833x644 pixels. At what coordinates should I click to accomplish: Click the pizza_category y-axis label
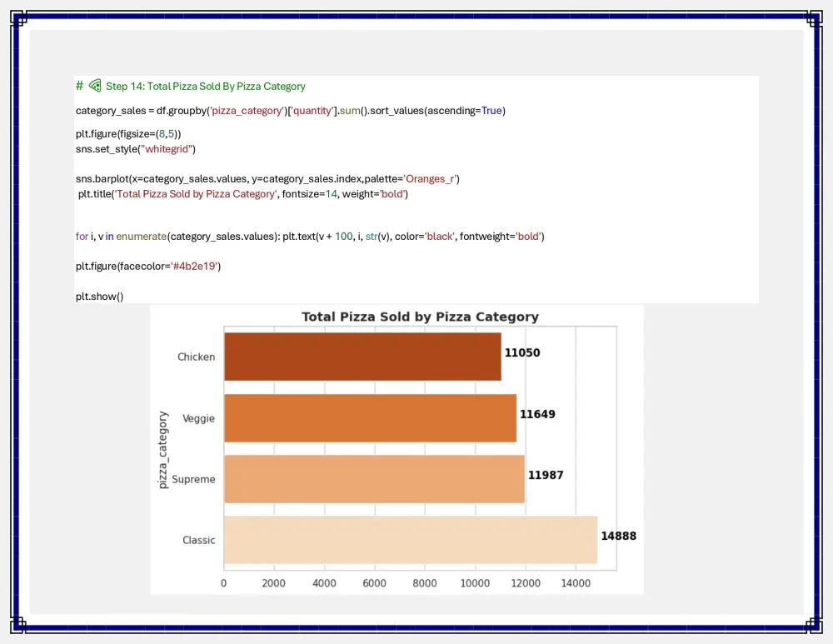[x=163, y=448]
